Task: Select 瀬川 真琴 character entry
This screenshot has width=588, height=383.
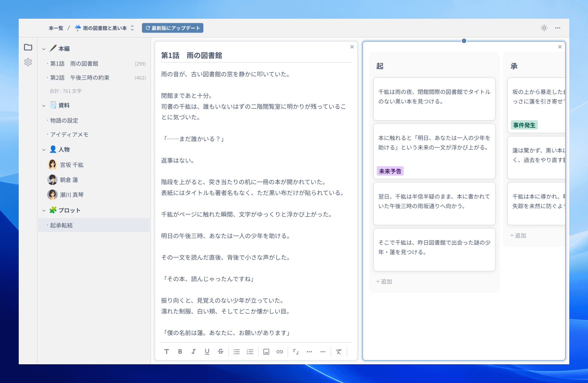Action: [94, 195]
